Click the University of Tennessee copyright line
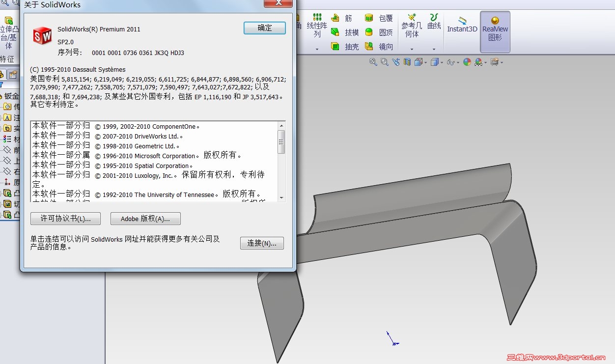Viewport: 615px width, 364px height. click(146, 195)
